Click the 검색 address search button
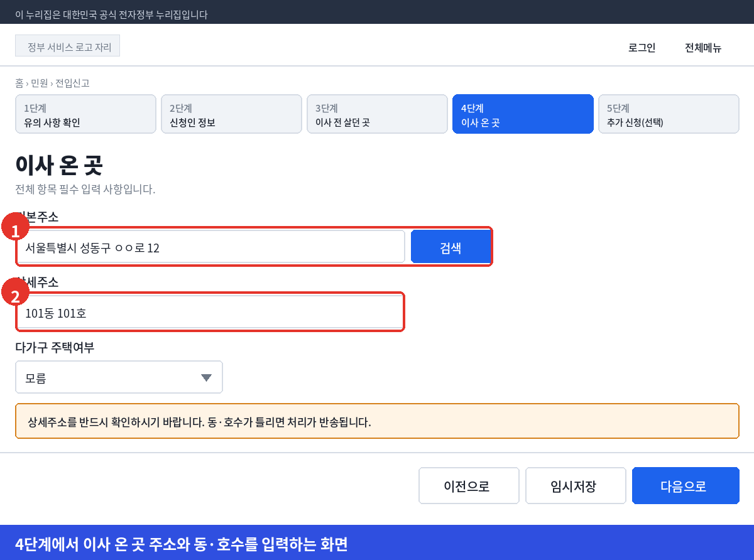 [451, 247]
